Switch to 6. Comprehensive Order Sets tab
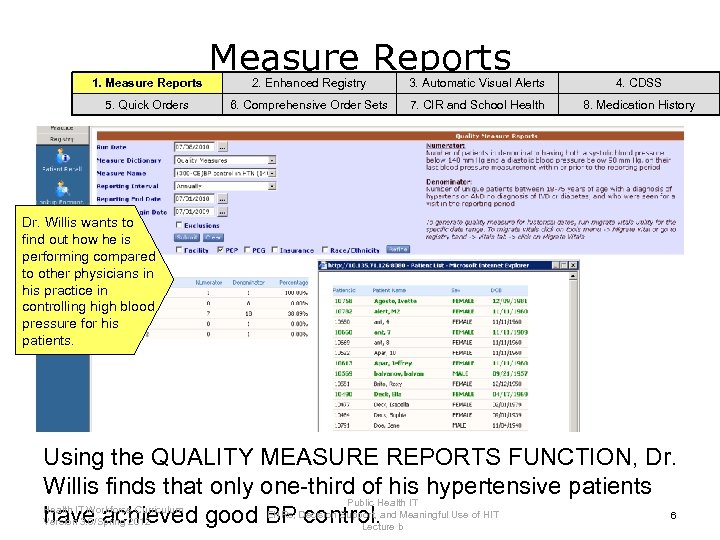 pos(309,105)
